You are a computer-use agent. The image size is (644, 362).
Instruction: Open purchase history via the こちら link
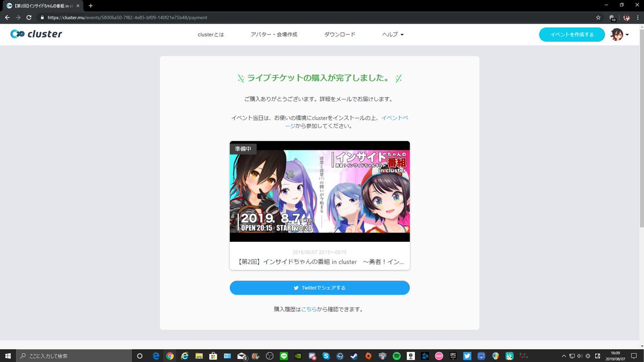pyautogui.click(x=309, y=309)
